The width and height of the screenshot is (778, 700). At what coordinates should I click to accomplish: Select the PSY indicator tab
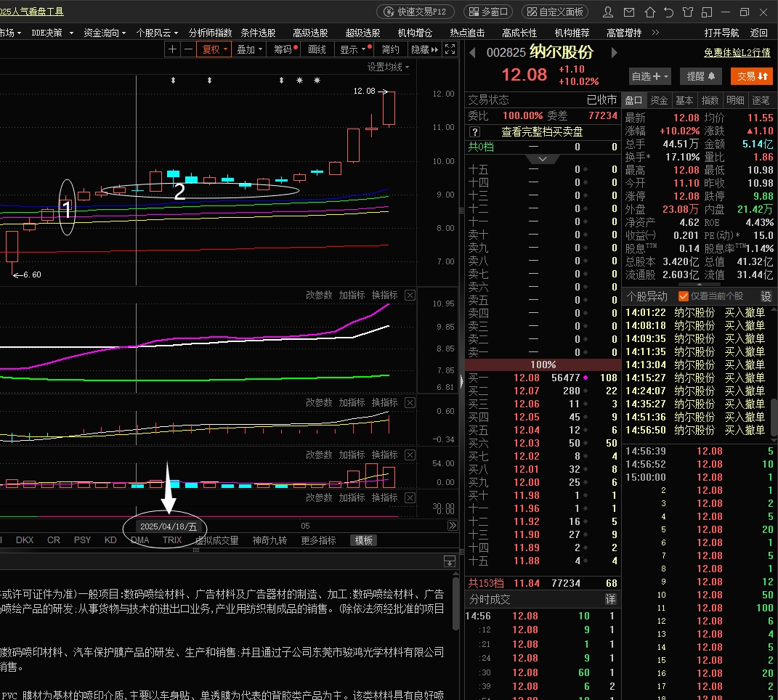pyautogui.click(x=82, y=540)
